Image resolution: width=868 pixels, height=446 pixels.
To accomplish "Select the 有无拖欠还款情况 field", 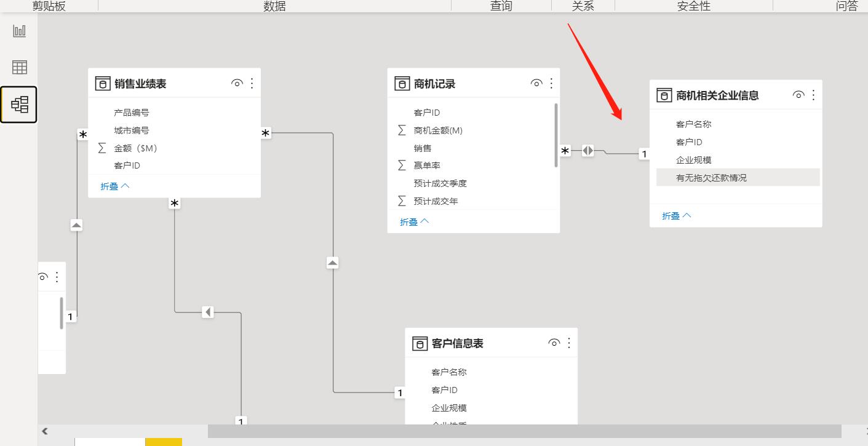I will pyautogui.click(x=711, y=178).
